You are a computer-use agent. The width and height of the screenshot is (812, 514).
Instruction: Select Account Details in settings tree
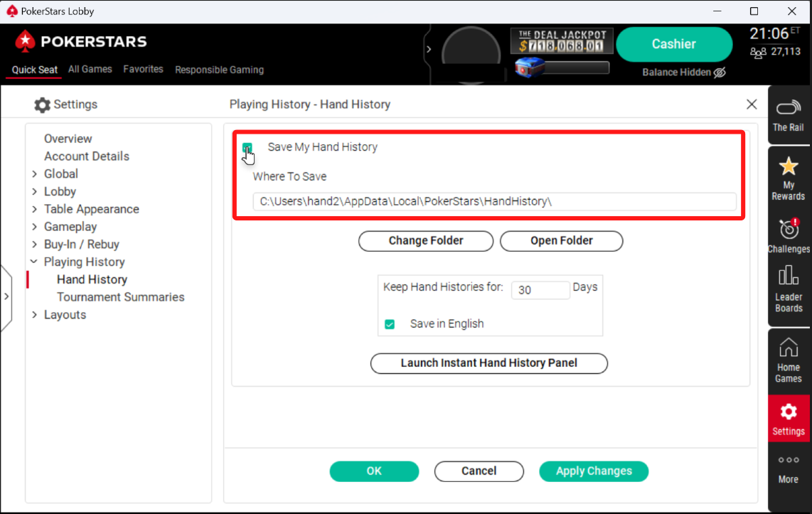(x=87, y=156)
